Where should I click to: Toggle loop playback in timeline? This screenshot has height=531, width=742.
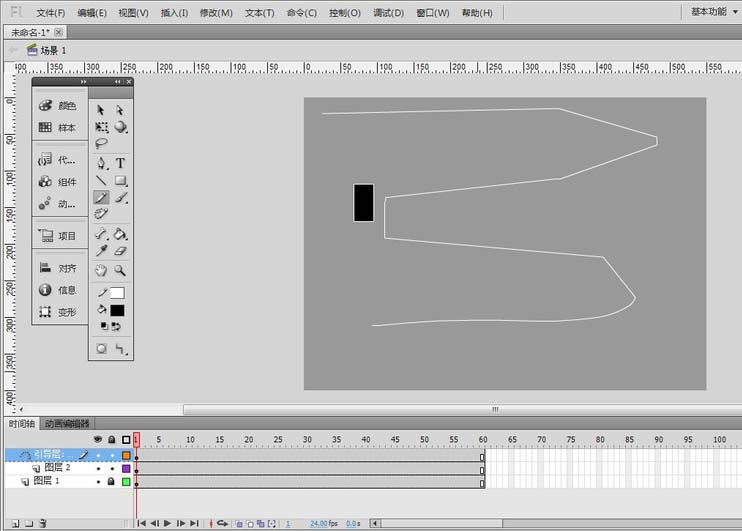tap(222, 523)
